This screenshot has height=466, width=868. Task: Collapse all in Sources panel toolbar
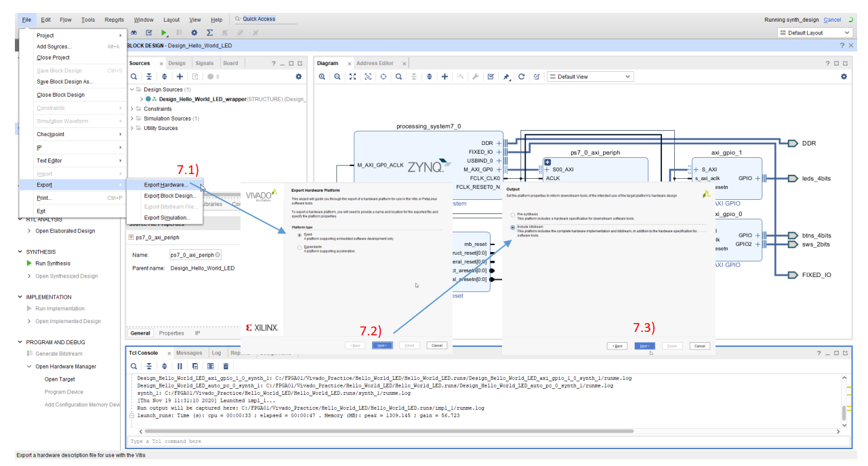[149, 77]
